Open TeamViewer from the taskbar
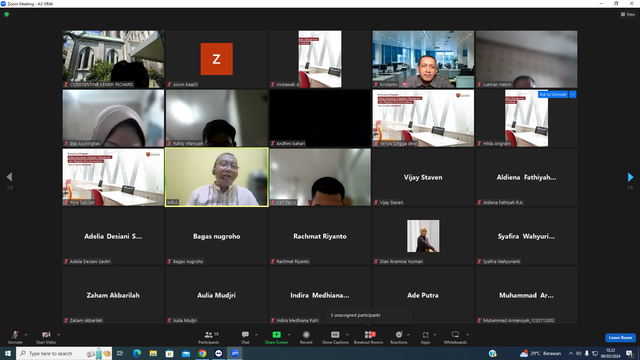The height and width of the screenshot is (360, 640). pyautogui.click(x=219, y=353)
